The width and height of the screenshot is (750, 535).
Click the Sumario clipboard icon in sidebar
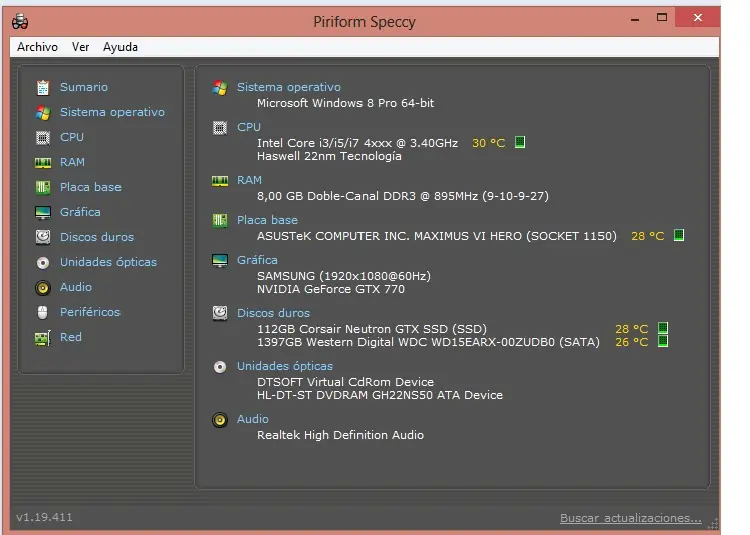pyautogui.click(x=43, y=87)
